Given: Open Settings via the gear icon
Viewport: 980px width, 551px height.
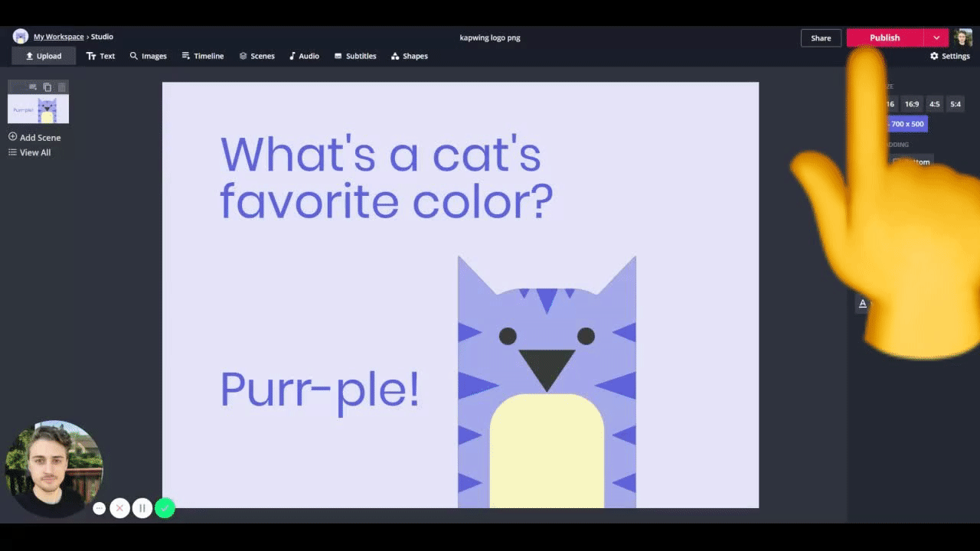Looking at the screenshot, I should 950,56.
